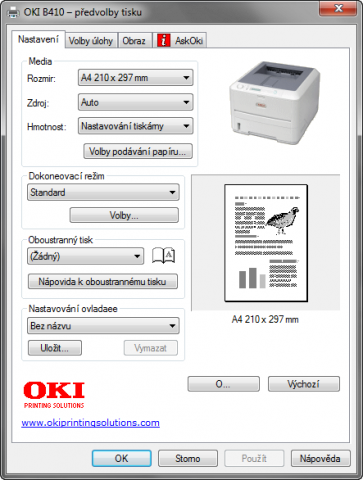Click the AskOki red info icon
This screenshot has width=363, height=480.
[163, 41]
